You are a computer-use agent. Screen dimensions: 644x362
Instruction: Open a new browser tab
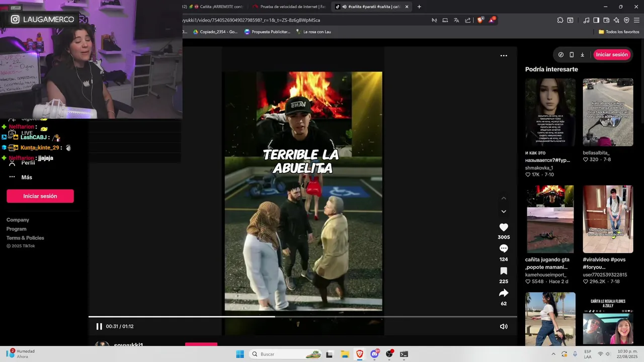[x=419, y=7]
